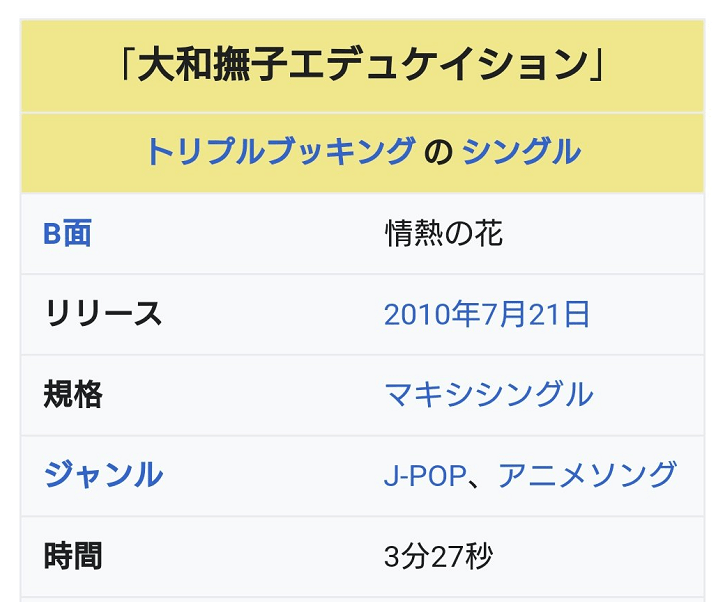Image resolution: width=721 pixels, height=602 pixels.
Task: Open the アニメソング genre link
Action: (587, 475)
